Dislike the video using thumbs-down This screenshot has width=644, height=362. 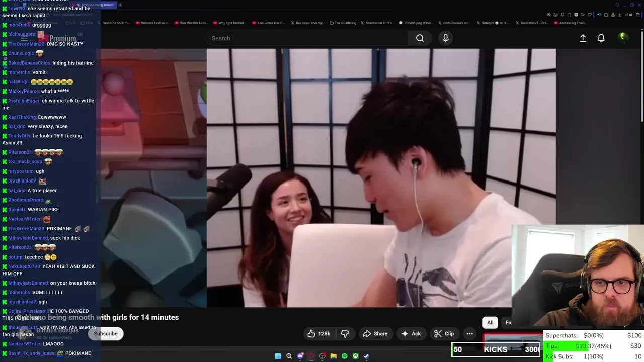tap(345, 334)
